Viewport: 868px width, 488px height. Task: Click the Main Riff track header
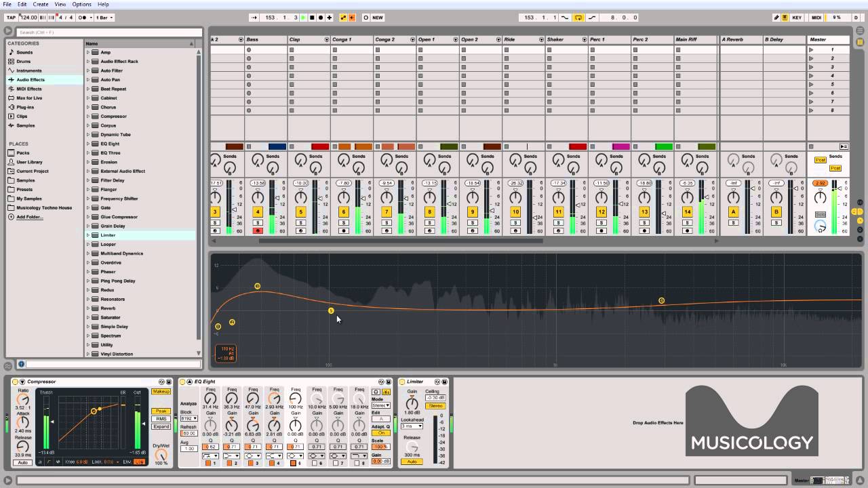(695, 39)
